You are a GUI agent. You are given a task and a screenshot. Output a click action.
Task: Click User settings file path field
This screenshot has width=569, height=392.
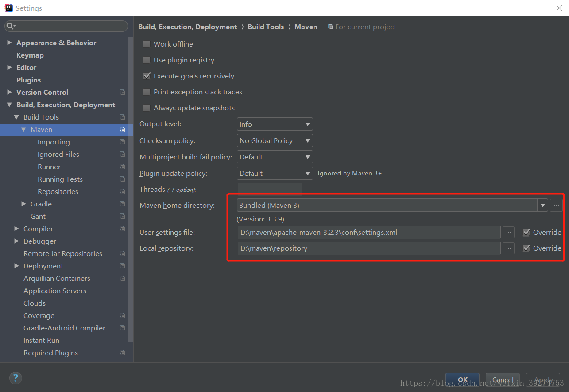(x=369, y=232)
